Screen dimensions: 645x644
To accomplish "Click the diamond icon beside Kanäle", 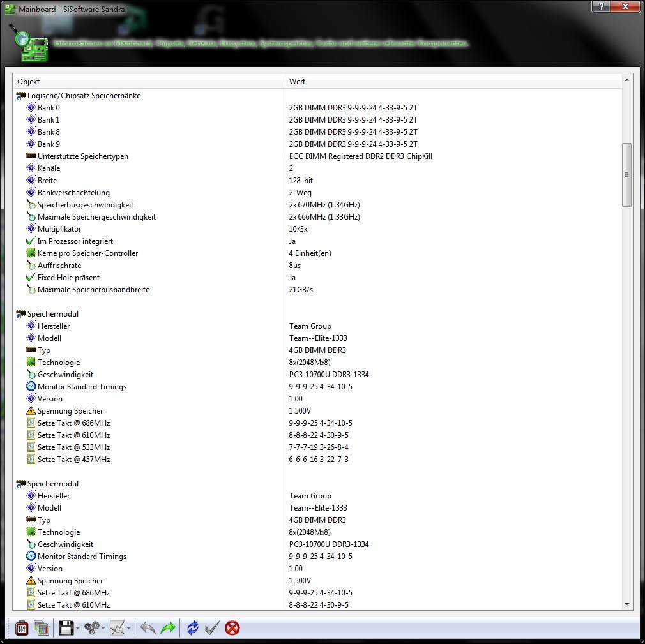I will click(x=31, y=168).
